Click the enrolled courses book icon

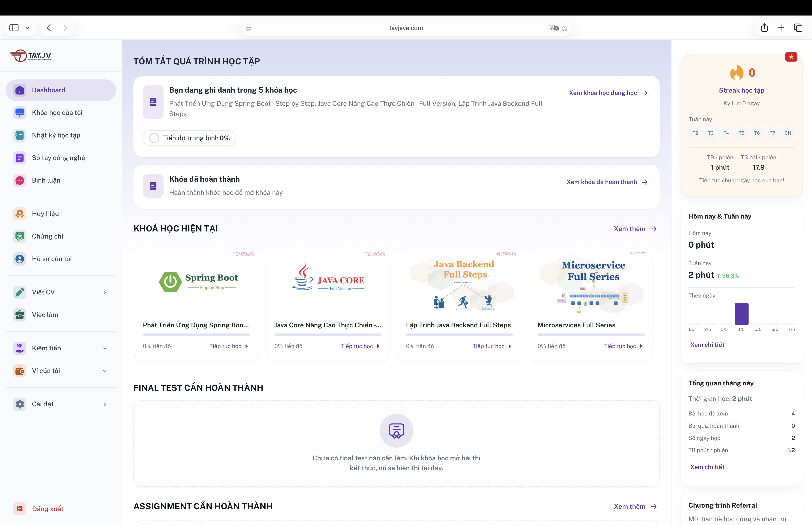[153, 102]
